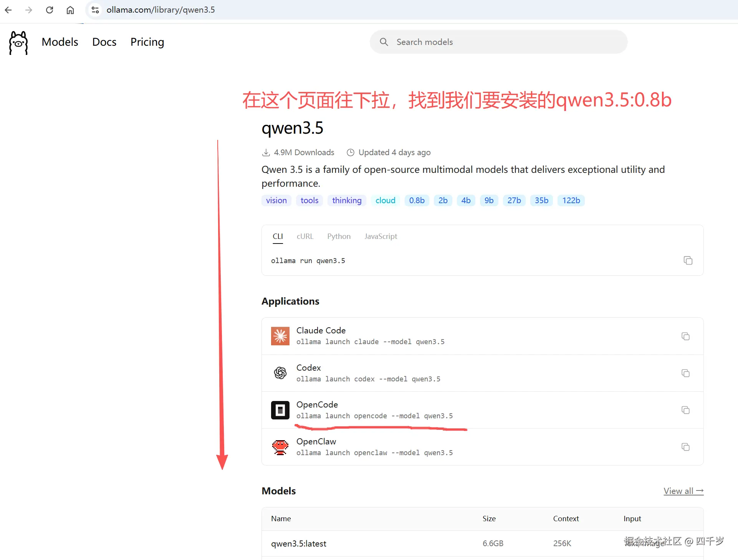The height and width of the screenshot is (560, 738).
Task: Select the Claude Code application icon
Action: click(280, 336)
